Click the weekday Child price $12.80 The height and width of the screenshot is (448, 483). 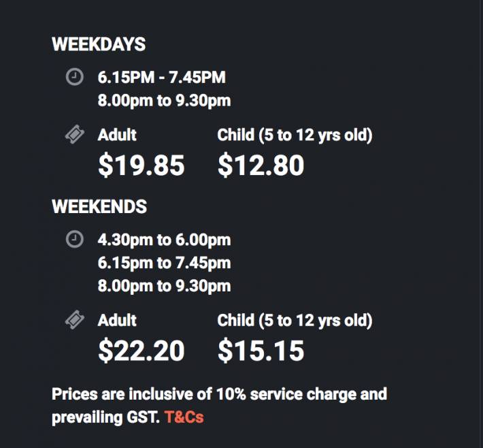tap(261, 165)
